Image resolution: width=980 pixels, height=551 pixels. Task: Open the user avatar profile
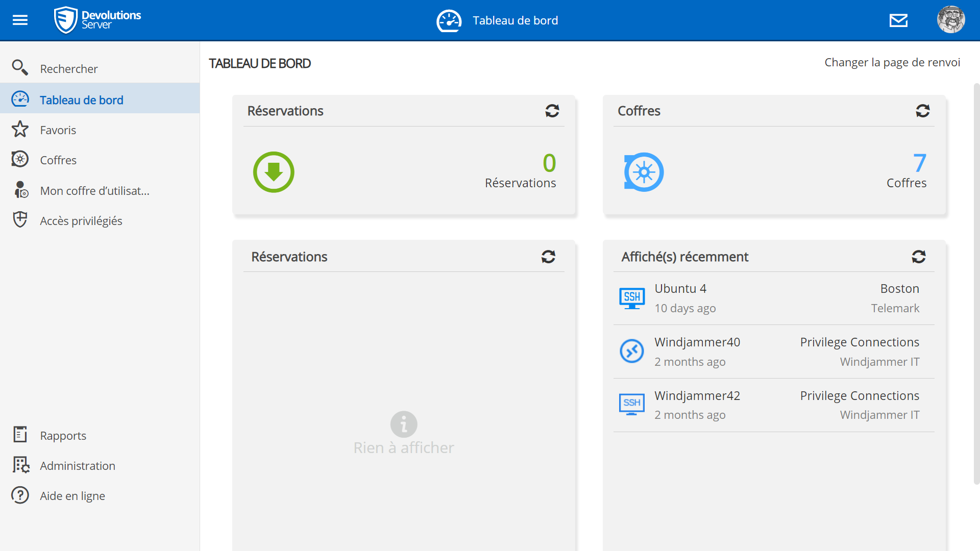click(x=950, y=20)
